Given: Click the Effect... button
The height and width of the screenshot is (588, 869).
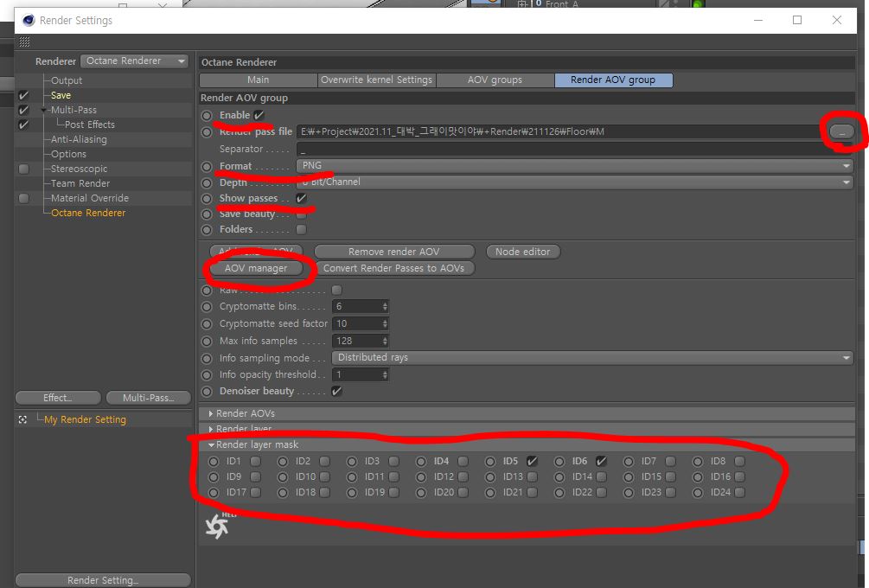Looking at the screenshot, I should (58, 398).
